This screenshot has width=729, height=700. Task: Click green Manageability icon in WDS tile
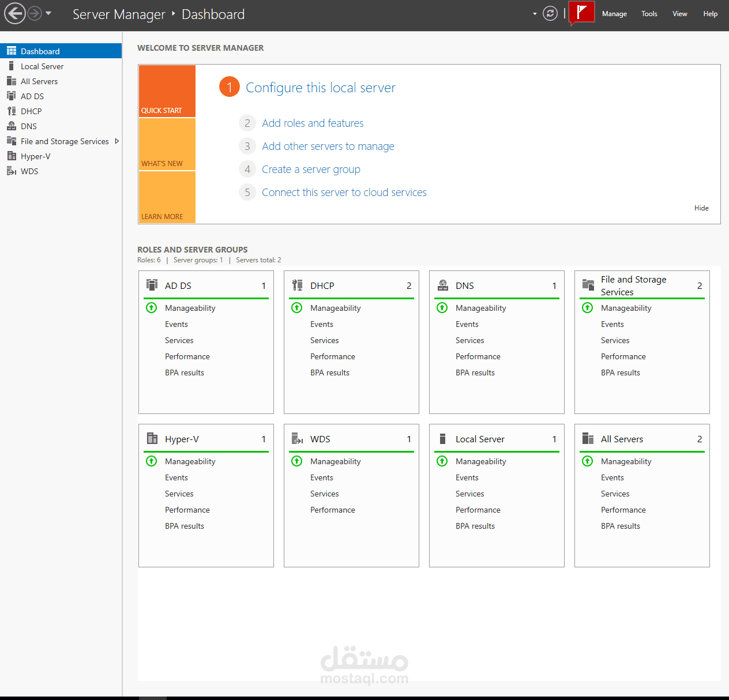coord(296,461)
